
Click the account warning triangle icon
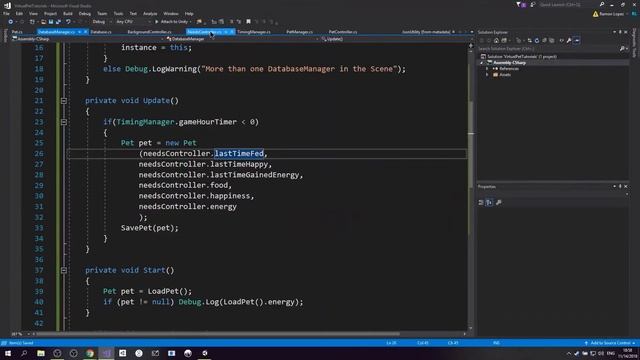pyautogui.click(x=596, y=14)
